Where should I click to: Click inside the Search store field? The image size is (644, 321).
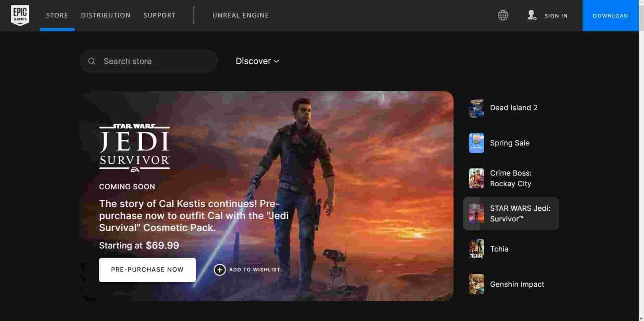tap(134, 61)
